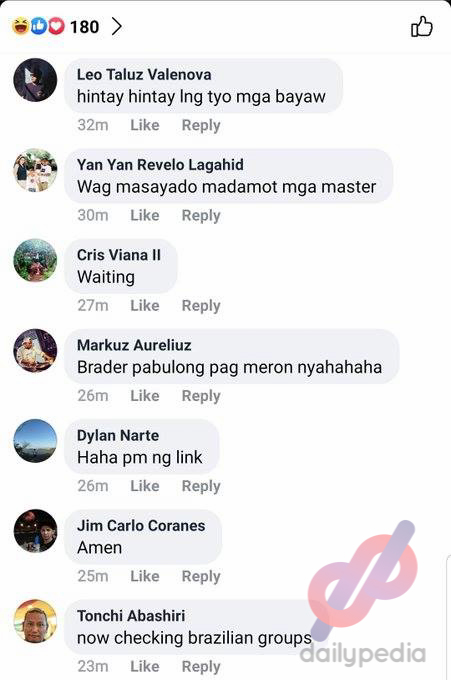Open Dylan Narte's avatar image
451x680 pixels.
pos(35,441)
